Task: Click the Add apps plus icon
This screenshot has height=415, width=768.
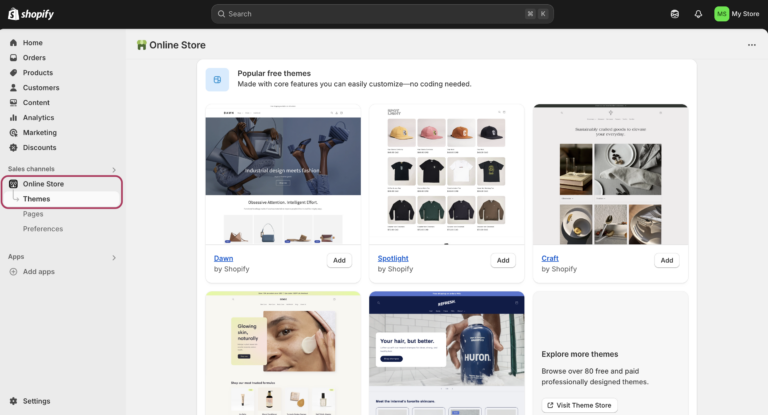Action: click(13, 272)
